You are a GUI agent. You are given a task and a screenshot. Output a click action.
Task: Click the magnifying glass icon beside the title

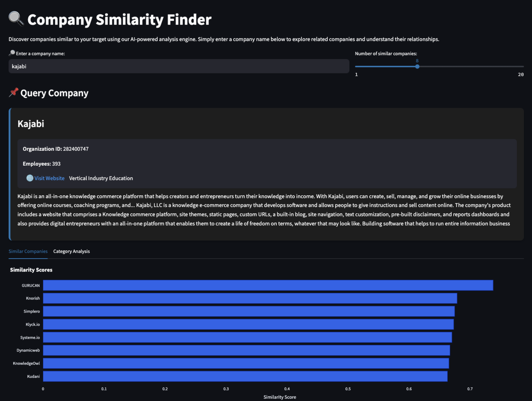click(x=16, y=19)
